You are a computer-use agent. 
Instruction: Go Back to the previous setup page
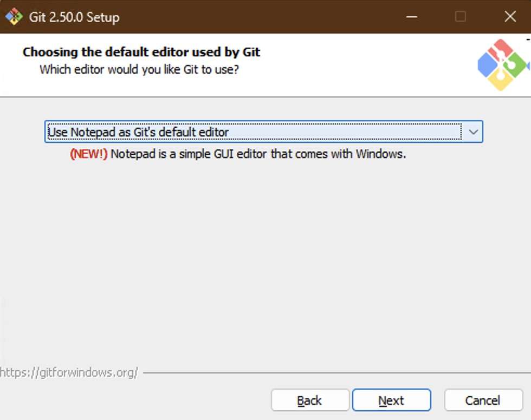[x=310, y=400]
